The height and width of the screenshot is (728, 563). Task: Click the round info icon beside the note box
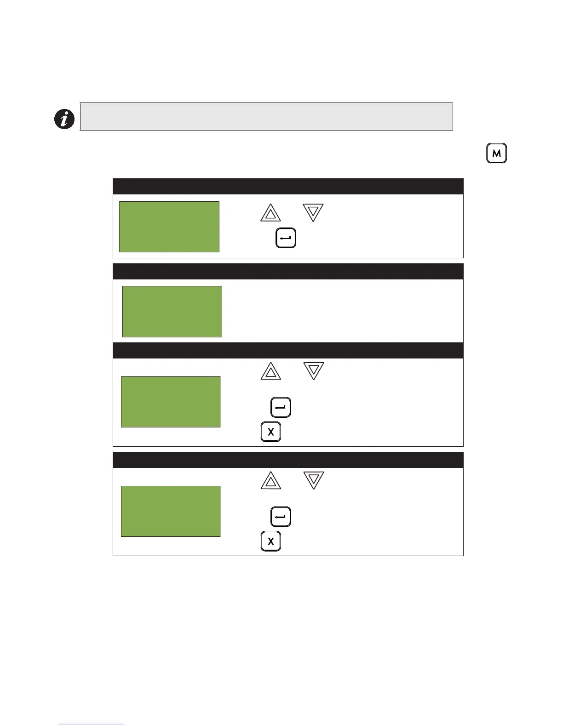pyautogui.click(x=64, y=119)
